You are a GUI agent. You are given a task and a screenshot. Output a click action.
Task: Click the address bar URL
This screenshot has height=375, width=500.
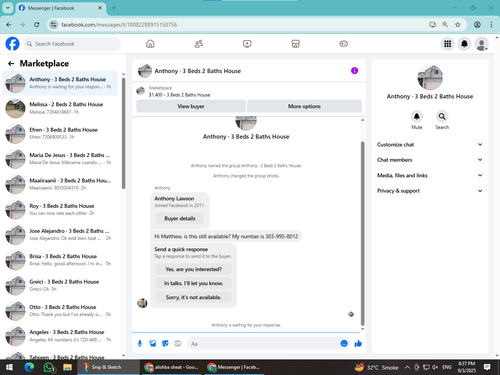point(119,24)
